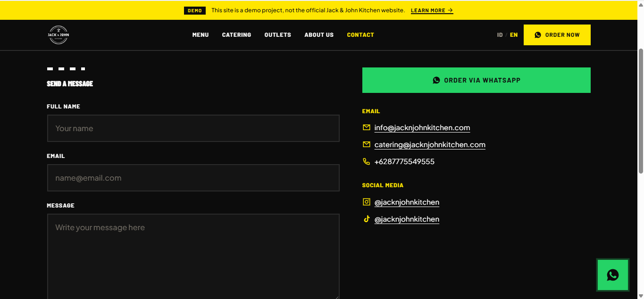
Task: Select the Contact navigation item
Action: pyautogui.click(x=360, y=35)
